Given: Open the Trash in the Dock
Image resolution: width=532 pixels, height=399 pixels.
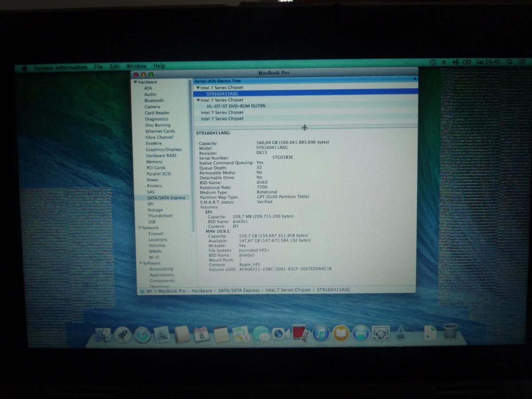Looking at the screenshot, I should 450,332.
